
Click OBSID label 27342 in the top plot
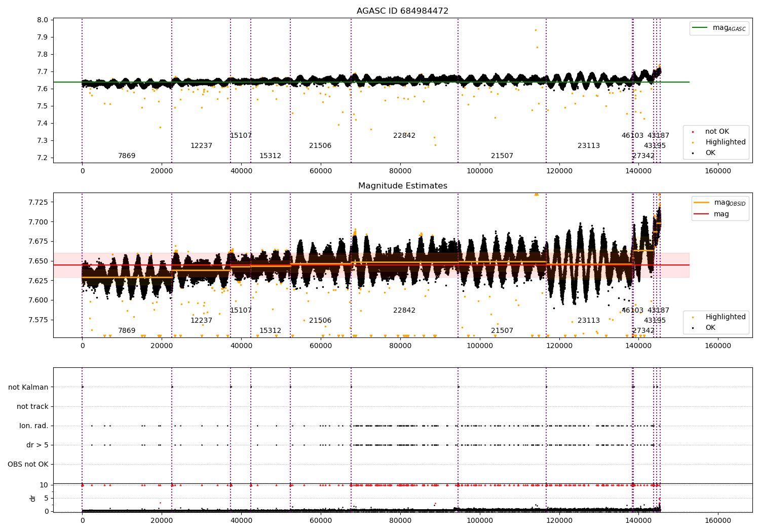click(x=643, y=156)
